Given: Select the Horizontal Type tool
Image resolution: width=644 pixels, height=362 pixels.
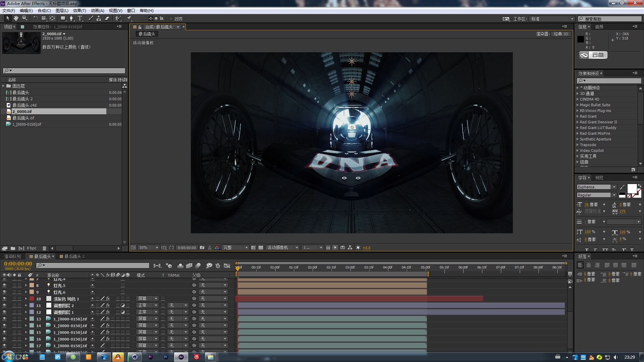Looking at the screenshot, I should [80, 18].
